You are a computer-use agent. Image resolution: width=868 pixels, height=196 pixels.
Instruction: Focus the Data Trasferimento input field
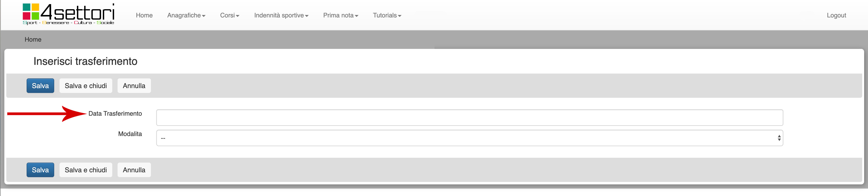(469, 118)
